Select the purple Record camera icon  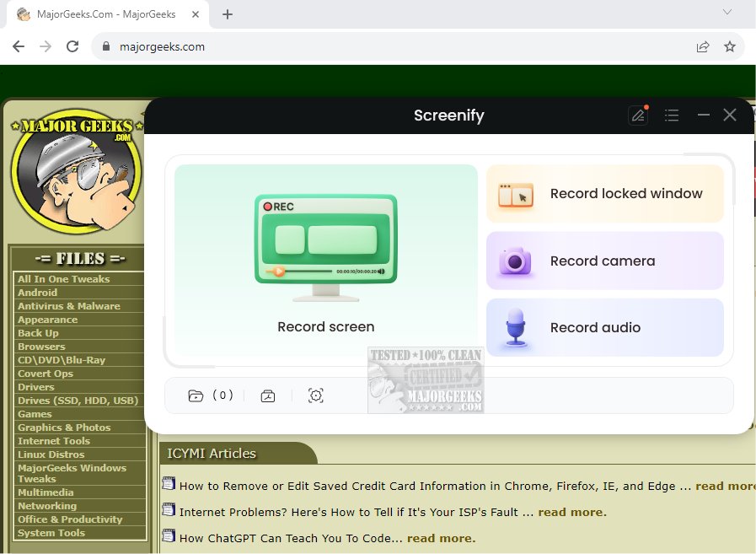(514, 261)
